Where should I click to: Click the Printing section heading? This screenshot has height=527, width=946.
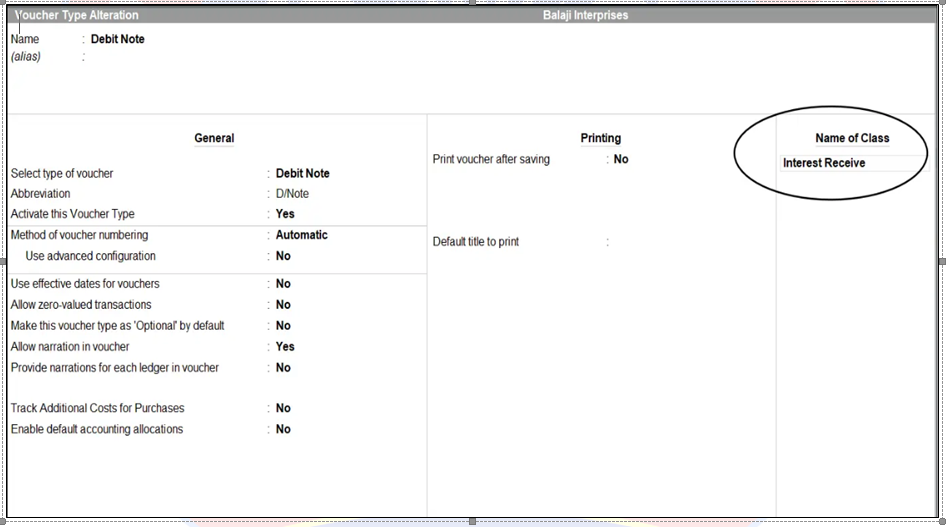click(600, 138)
